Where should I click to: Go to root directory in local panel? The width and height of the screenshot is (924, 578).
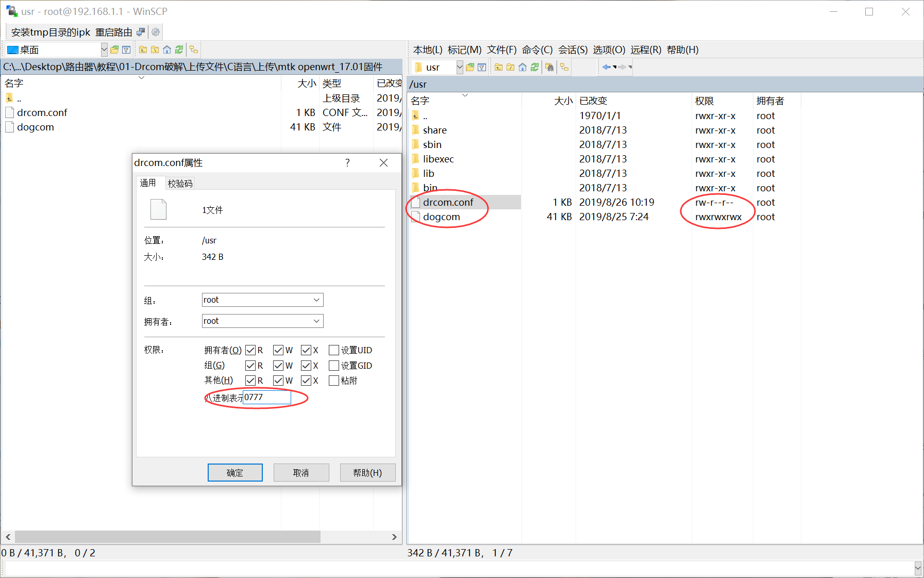pos(155,49)
